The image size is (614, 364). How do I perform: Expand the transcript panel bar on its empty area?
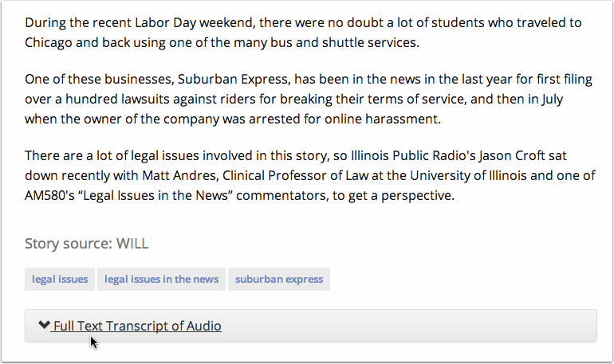[x=407, y=326]
